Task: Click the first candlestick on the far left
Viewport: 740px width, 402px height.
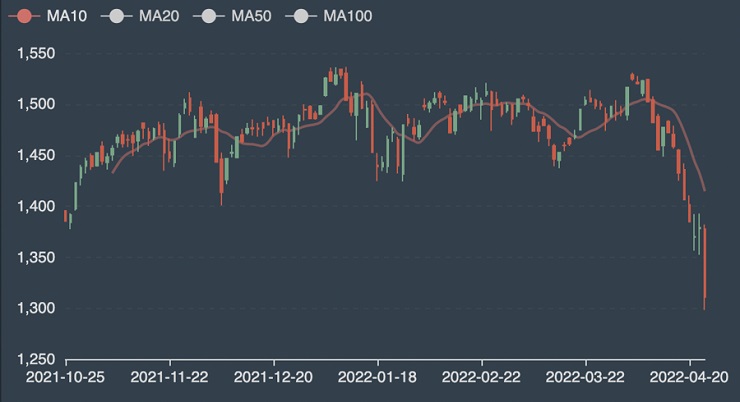Action: (x=66, y=215)
